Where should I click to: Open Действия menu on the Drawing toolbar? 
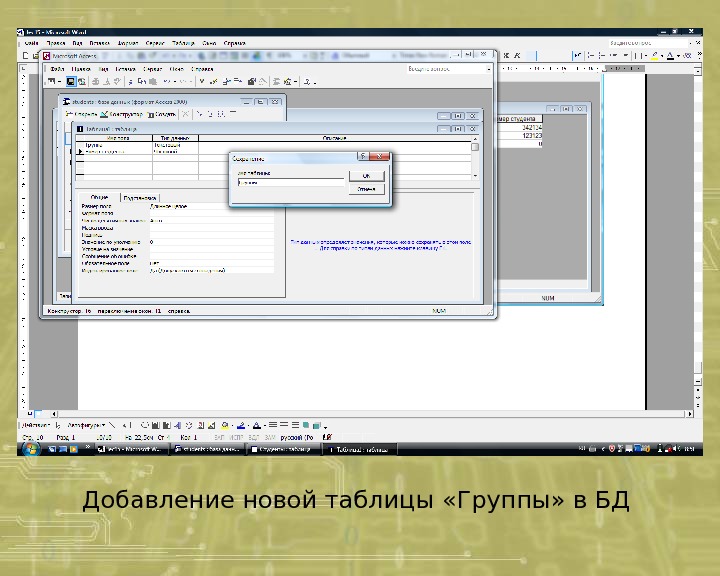pyautogui.click(x=35, y=425)
